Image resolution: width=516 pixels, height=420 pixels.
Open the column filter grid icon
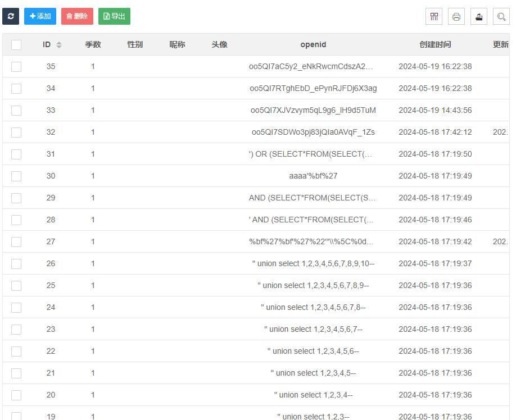434,17
